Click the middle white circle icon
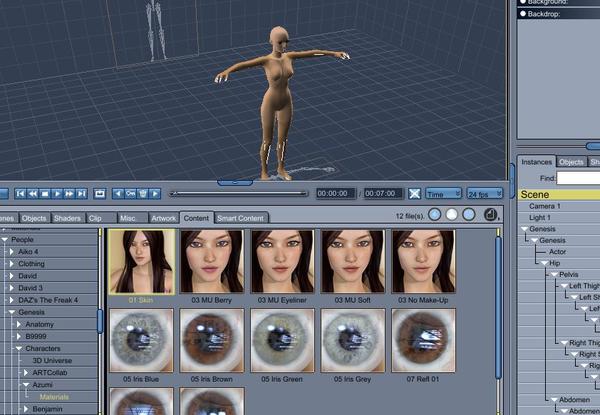This screenshot has height=415, width=600. click(x=452, y=215)
